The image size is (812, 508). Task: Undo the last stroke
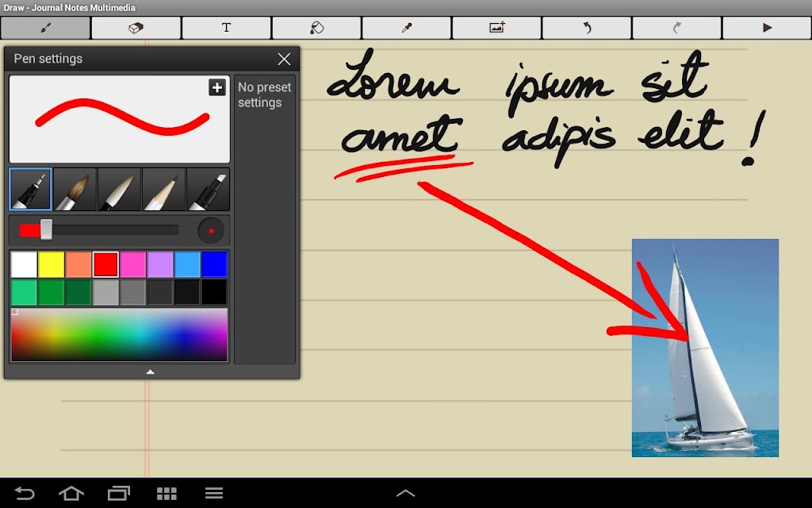(587, 28)
